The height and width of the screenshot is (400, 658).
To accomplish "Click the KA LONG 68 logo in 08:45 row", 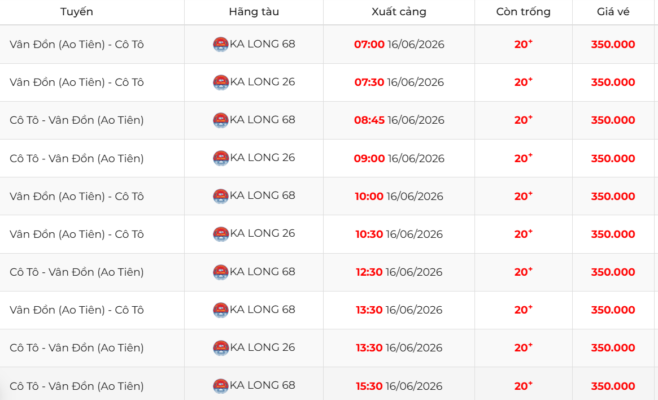I will tap(221, 120).
